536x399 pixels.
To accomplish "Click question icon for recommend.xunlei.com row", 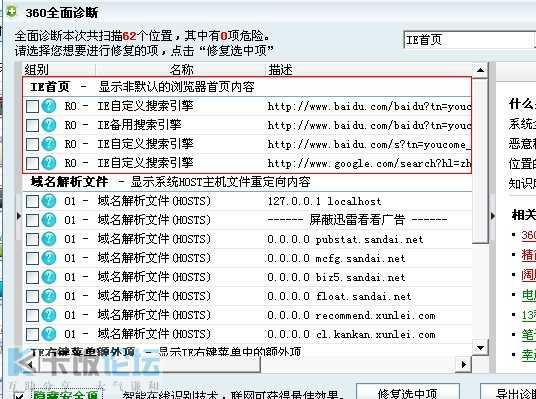I will [x=49, y=315].
